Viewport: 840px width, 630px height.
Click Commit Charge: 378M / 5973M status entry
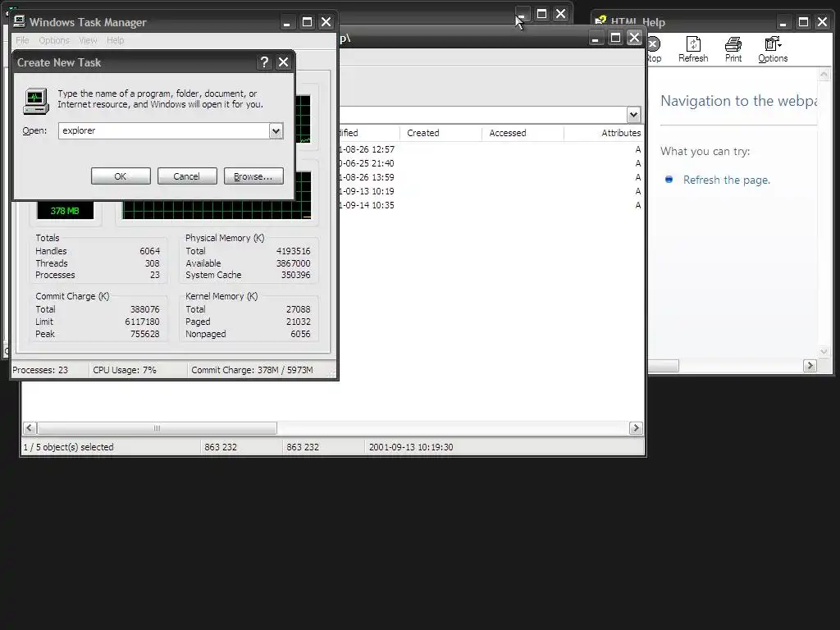(252, 370)
